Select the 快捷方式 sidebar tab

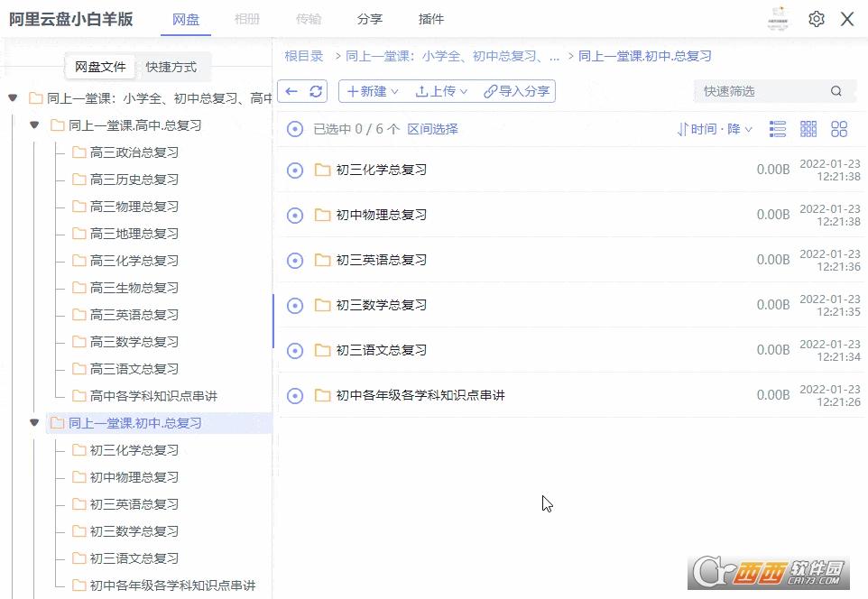pos(171,67)
